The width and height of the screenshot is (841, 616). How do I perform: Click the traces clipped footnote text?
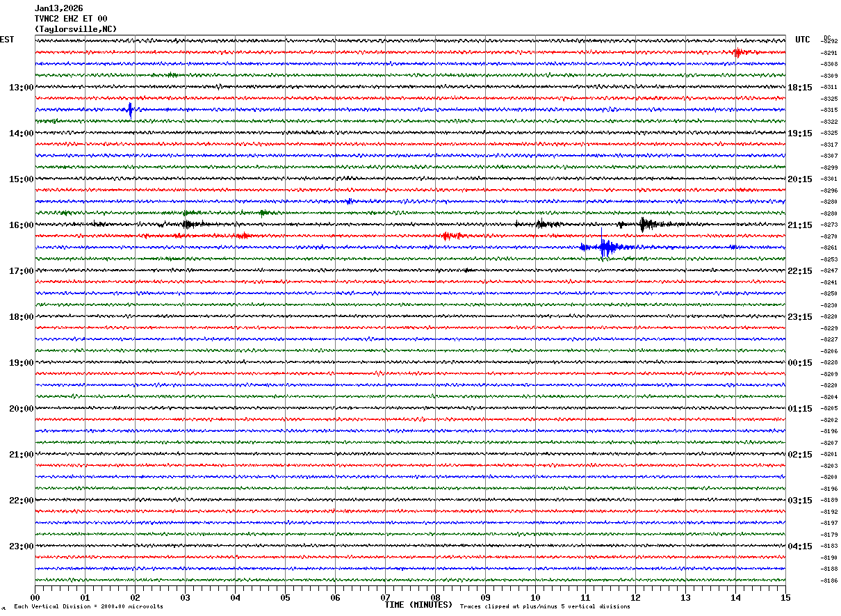(x=545, y=606)
